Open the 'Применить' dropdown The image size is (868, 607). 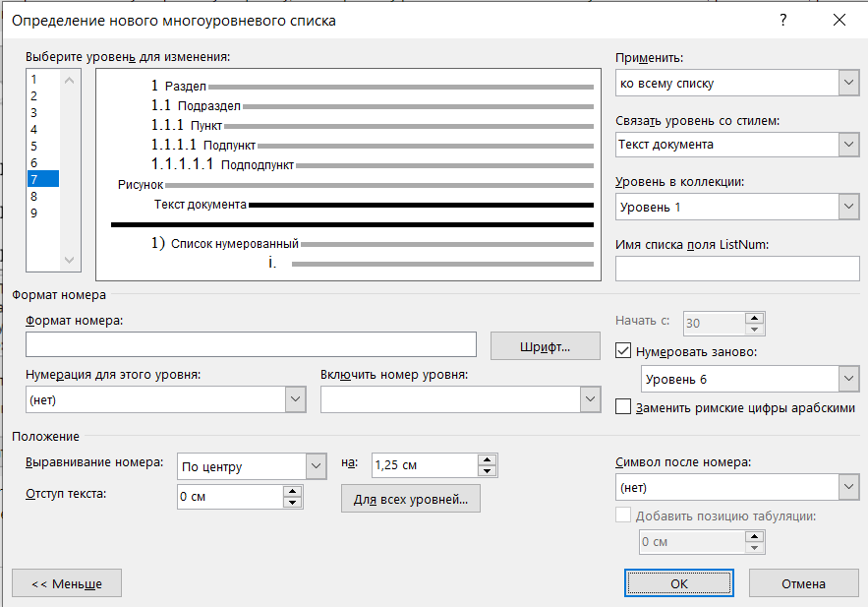[848, 83]
